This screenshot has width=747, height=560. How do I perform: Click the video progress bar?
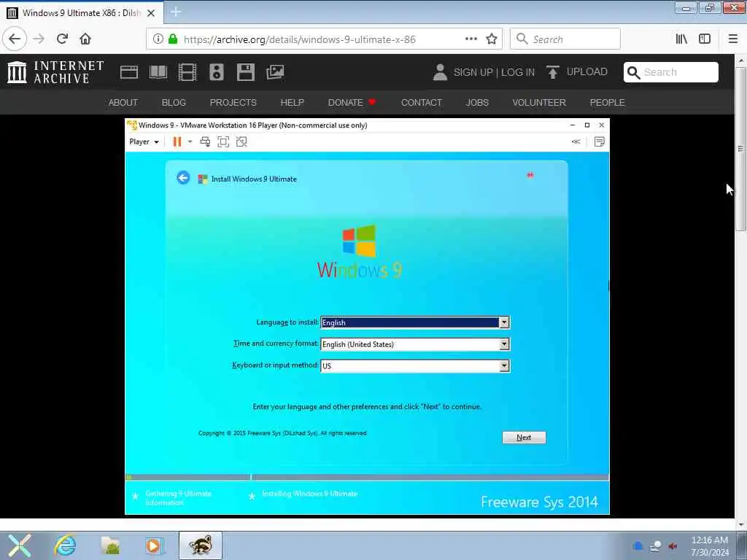(367, 477)
